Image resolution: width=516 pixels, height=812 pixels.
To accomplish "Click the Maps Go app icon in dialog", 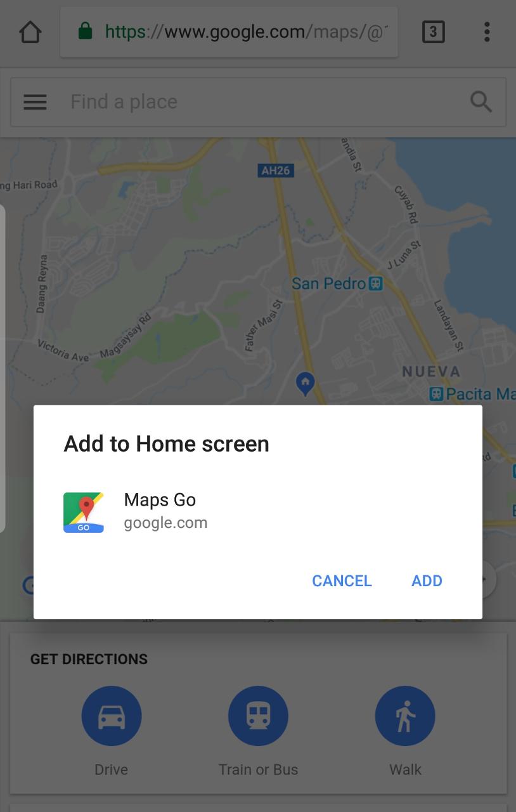I will point(84,512).
